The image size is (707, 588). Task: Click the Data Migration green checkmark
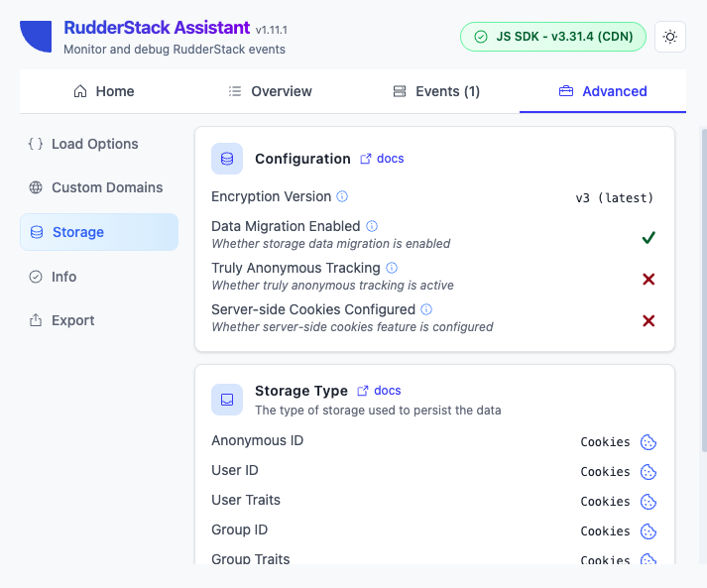[x=648, y=237]
